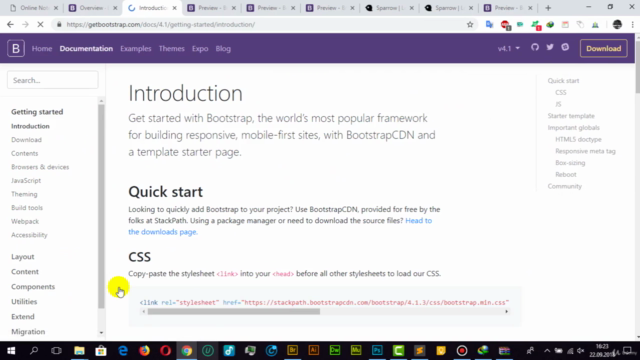The image size is (640, 360).
Task: Open Download in the sidebar
Action: click(x=27, y=140)
